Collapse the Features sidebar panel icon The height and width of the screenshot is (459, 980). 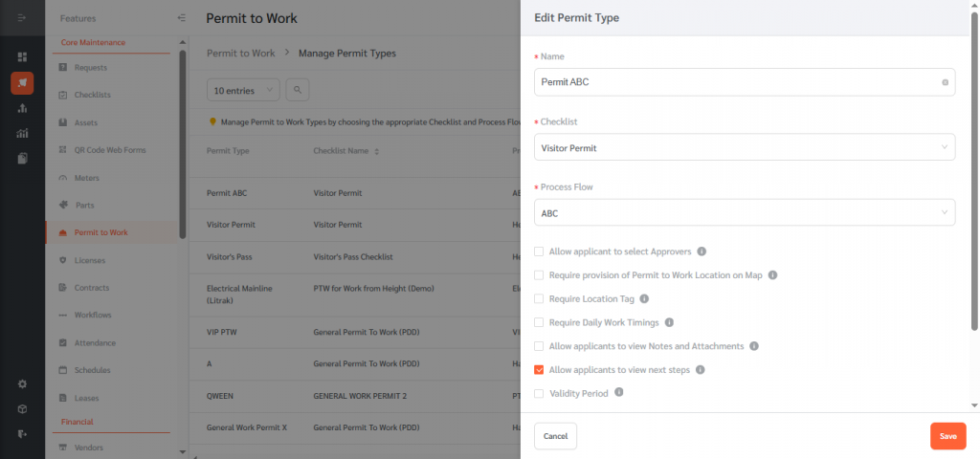click(x=182, y=18)
